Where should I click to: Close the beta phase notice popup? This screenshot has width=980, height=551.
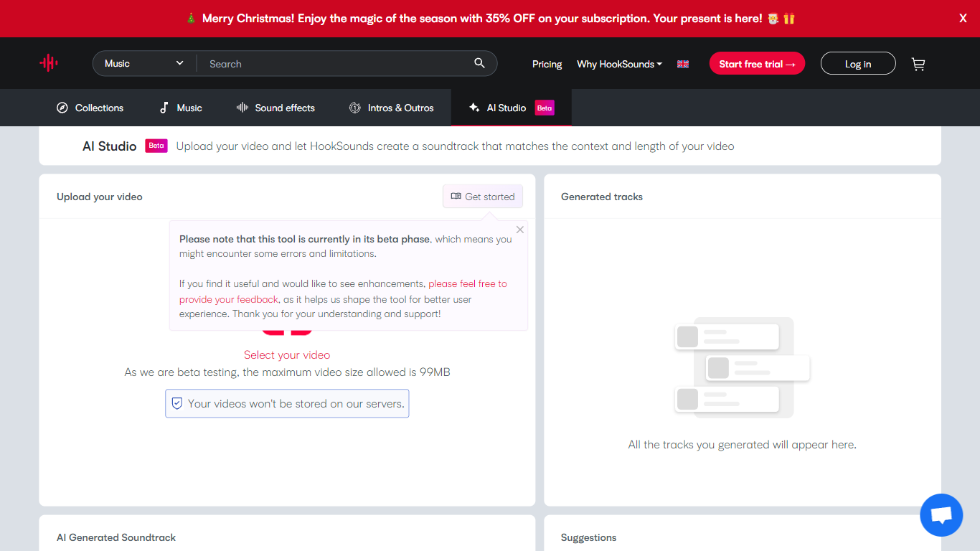click(520, 230)
